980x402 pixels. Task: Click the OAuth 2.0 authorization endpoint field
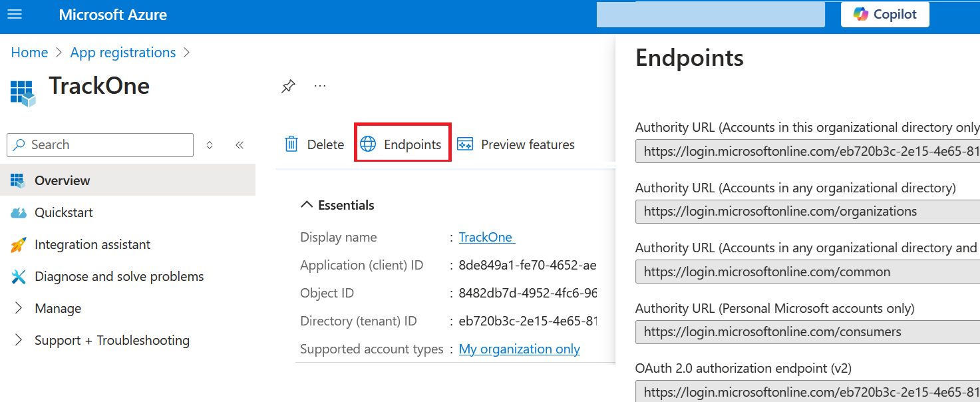click(x=808, y=391)
